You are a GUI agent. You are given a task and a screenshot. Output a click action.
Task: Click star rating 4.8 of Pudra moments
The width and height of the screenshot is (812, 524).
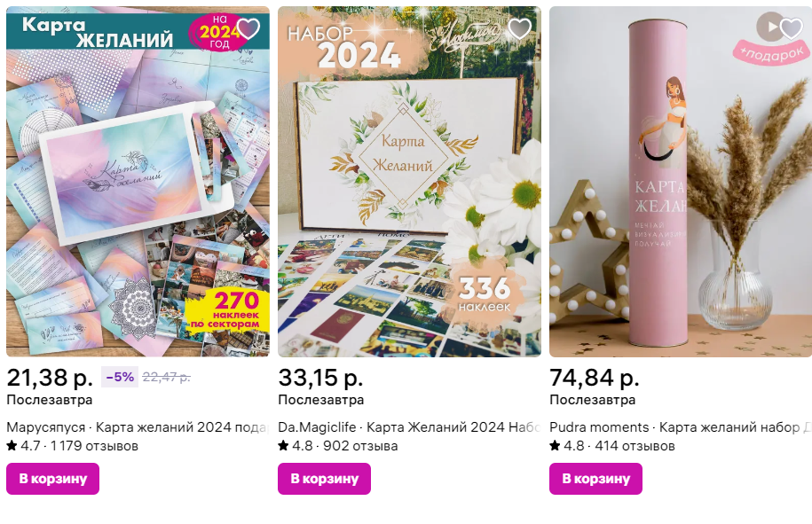pyautogui.click(x=566, y=445)
